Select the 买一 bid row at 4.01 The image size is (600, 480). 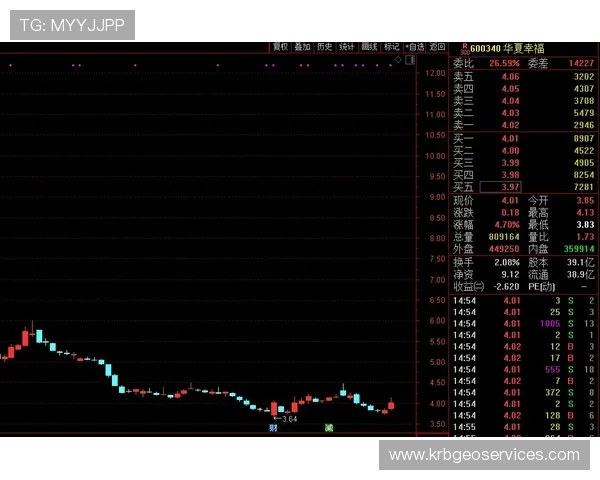[x=522, y=138]
